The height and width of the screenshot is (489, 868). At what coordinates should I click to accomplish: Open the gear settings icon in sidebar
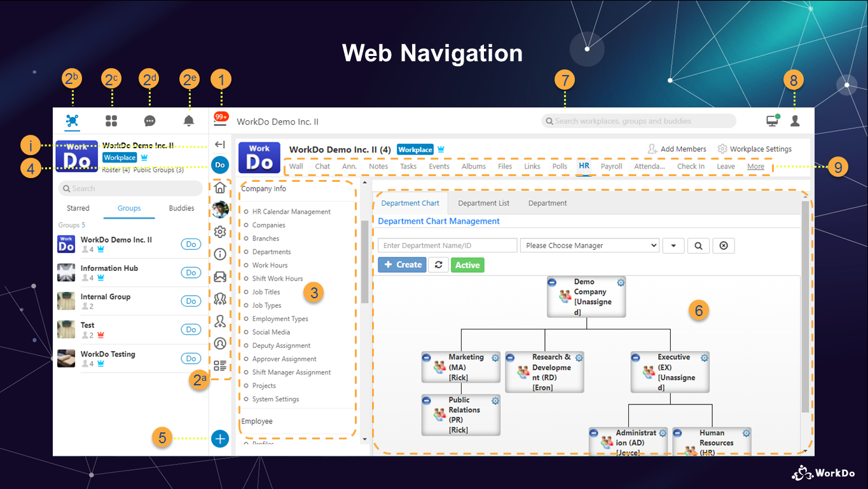point(220,231)
